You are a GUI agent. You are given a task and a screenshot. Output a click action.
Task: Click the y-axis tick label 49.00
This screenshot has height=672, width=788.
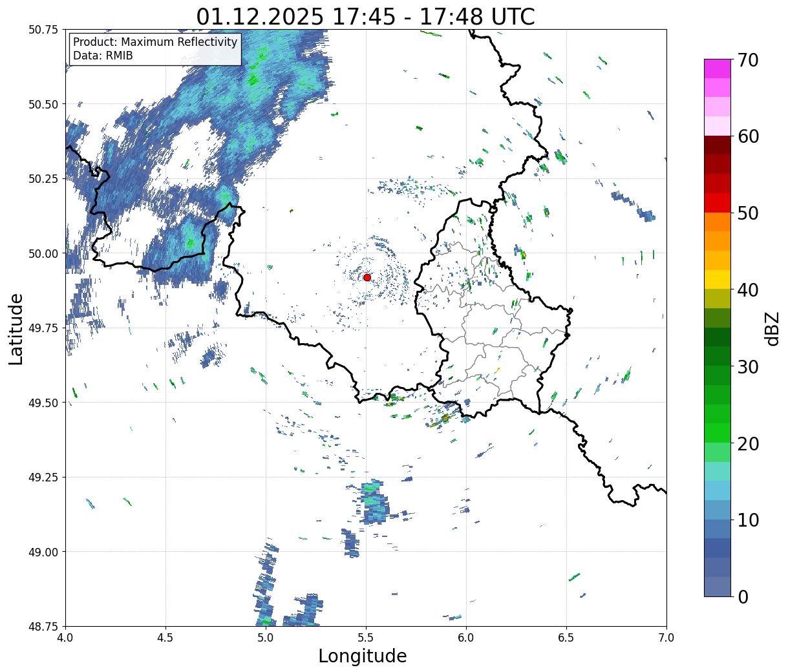click(43, 552)
